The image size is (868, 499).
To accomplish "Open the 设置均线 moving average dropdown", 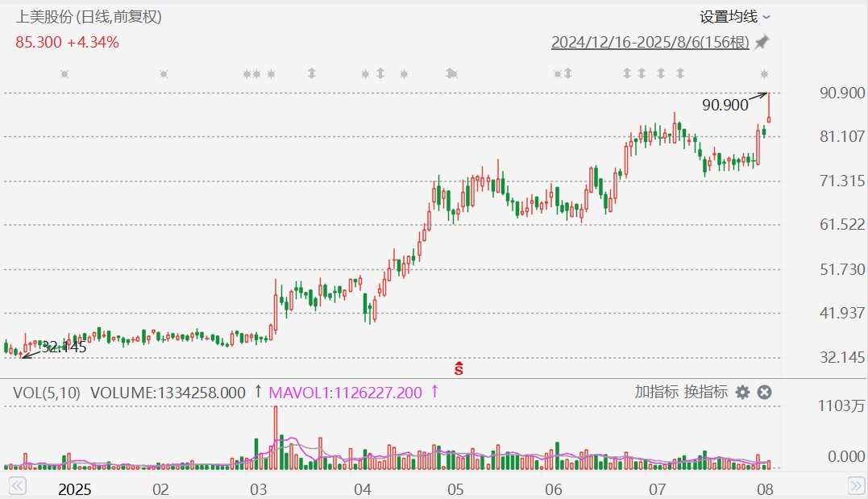I will pos(734,16).
